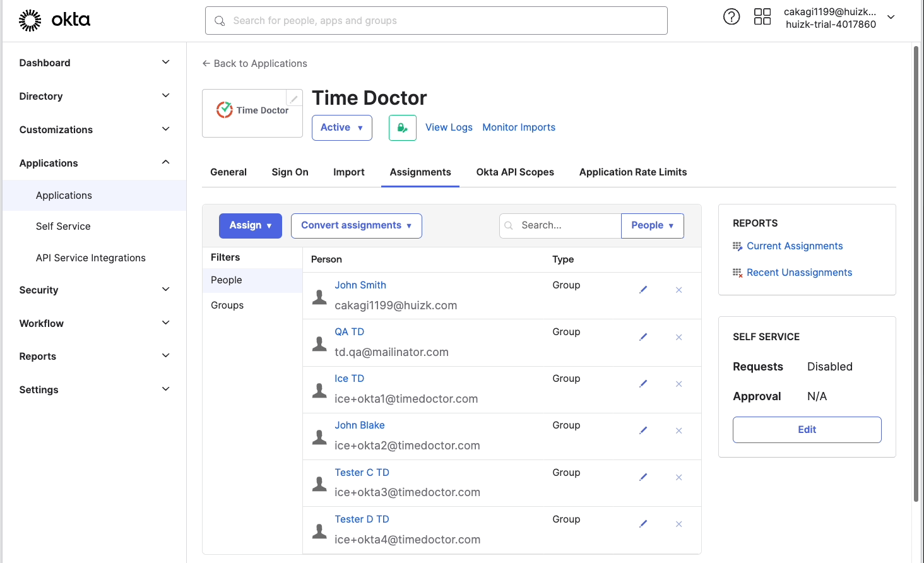
Task: Click the Self Service Edit button
Action: [807, 430]
